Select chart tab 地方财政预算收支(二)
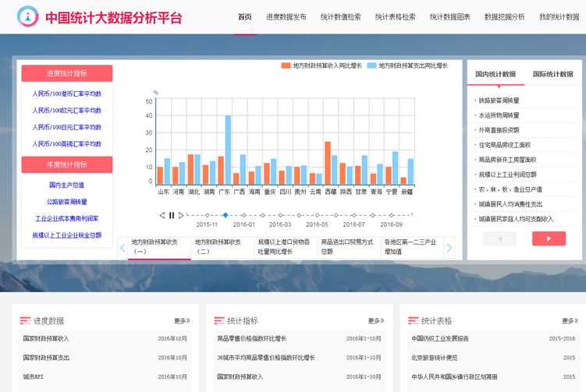586x392 pixels. tap(222, 247)
